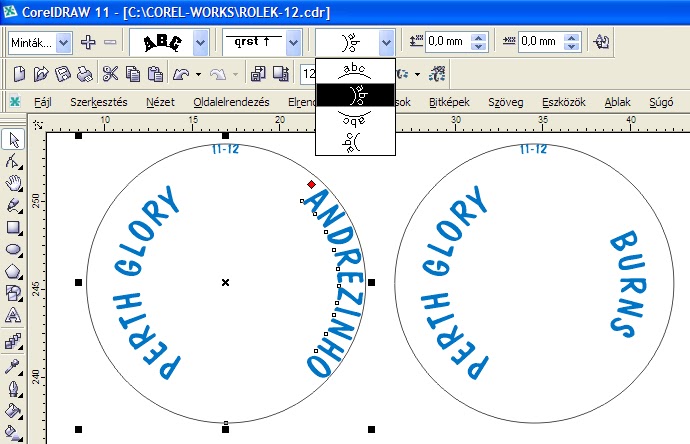Click the Undo arrow icon
Viewport: 690px width, 444px height.
[181, 74]
